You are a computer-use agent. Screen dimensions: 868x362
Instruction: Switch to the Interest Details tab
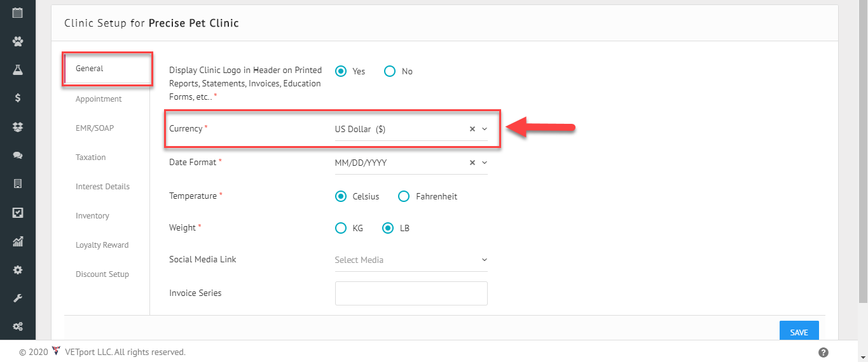pos(102,187)
